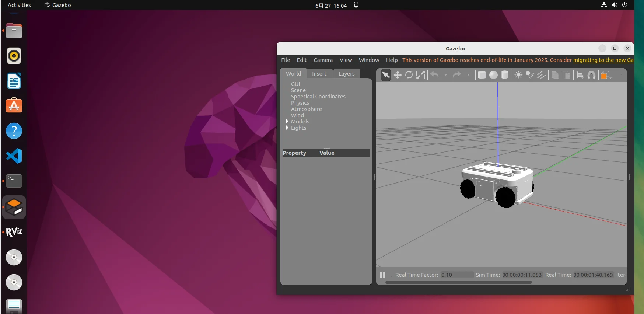Follow the migrating to new Gazebo link
The width and height of the screenshot is (644, 314).
603,60
